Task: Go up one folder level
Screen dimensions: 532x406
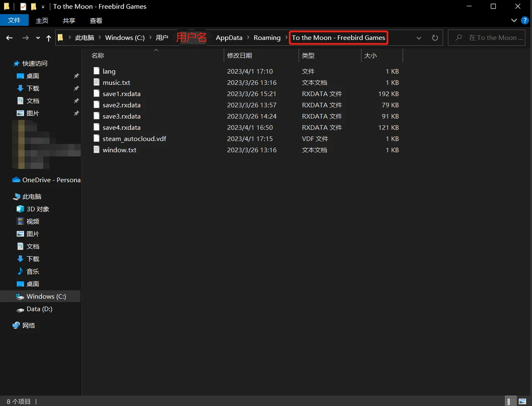Action: click(x=49, y=38)
